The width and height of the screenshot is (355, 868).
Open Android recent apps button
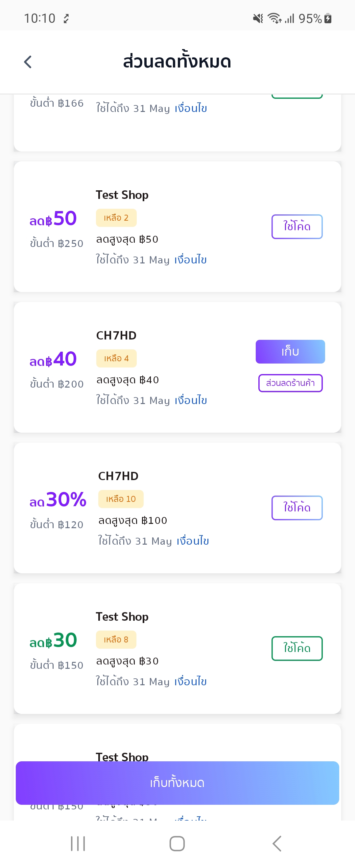click(78, 843)
